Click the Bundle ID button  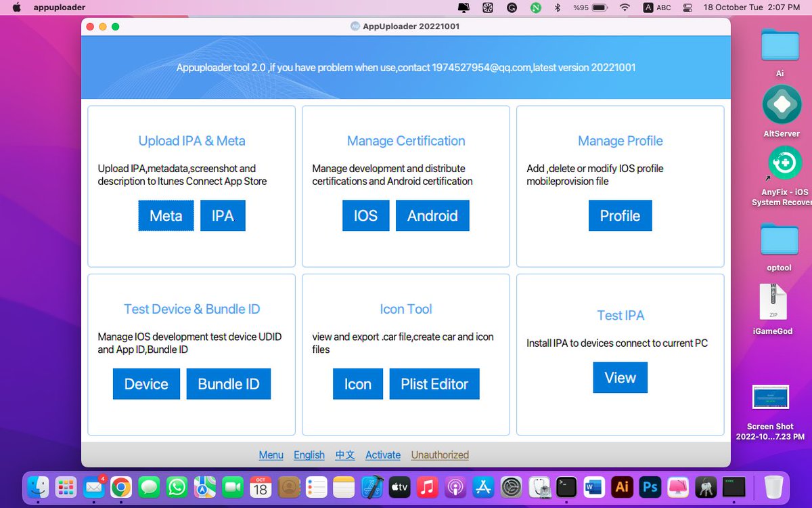tap(229, 384)
